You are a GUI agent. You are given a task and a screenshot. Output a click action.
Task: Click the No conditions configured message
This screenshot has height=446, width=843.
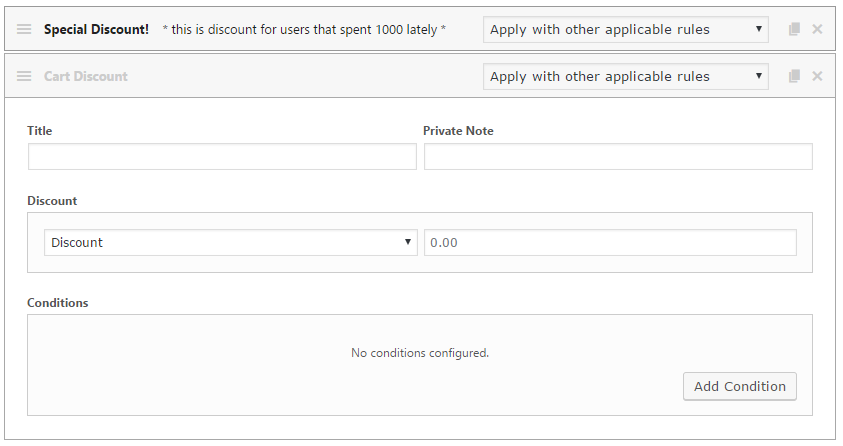[x=420, y=353]
